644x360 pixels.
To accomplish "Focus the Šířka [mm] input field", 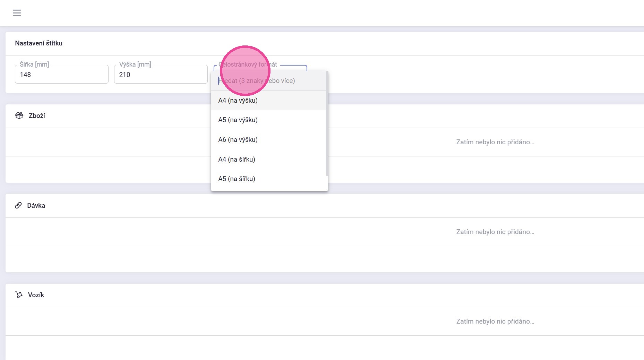I will click(61, 75).
